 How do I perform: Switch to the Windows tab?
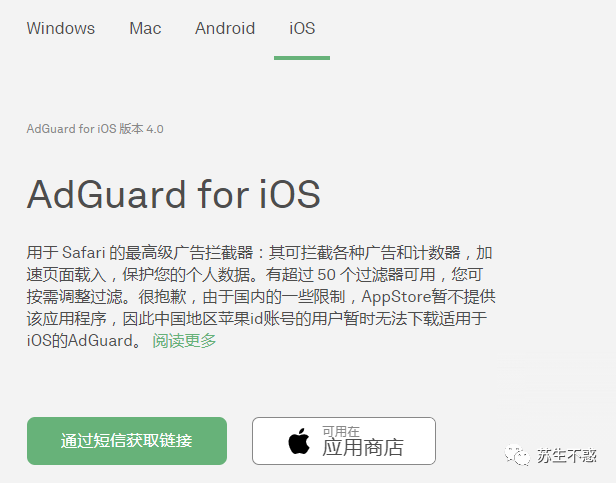pyautogui.click(x=60, y=28)
